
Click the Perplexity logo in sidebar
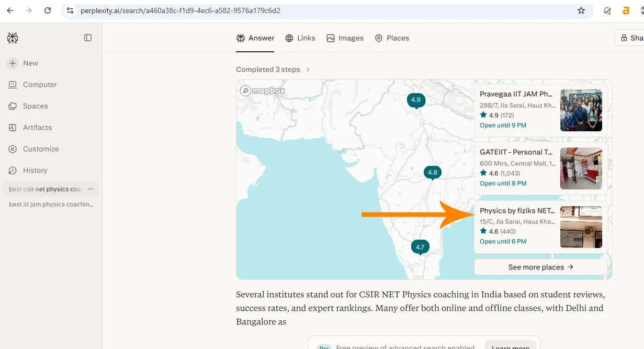[13, 38]
